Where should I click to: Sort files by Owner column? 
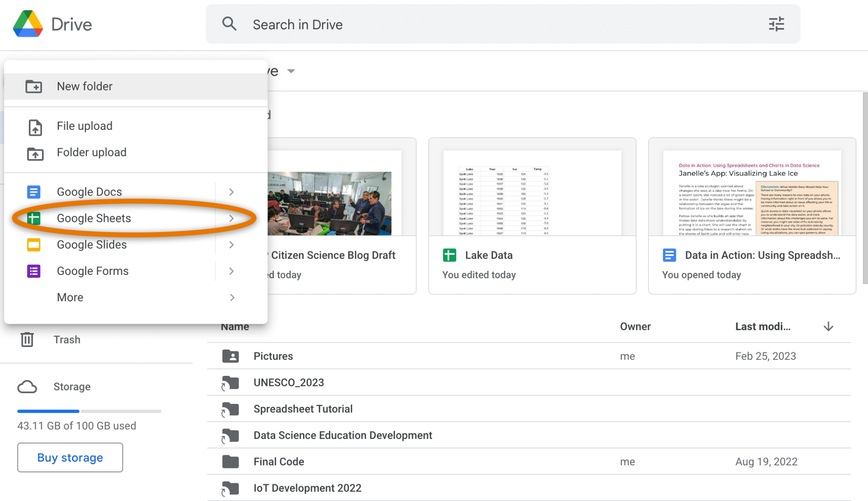(635, 326)
